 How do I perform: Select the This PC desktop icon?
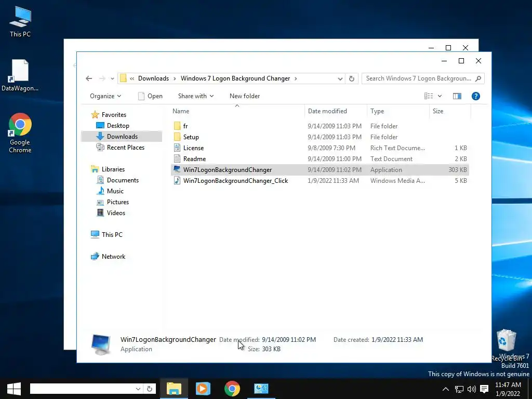(x=20, y=21)
